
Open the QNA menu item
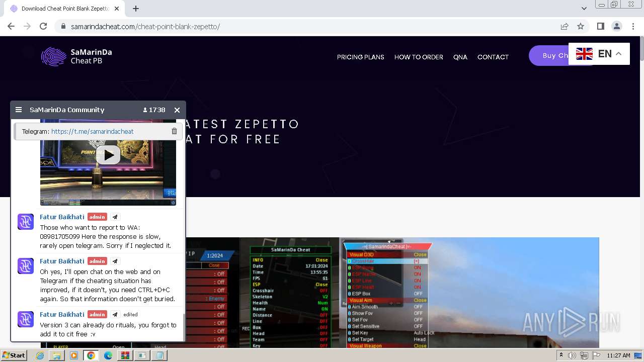[460, 57]
